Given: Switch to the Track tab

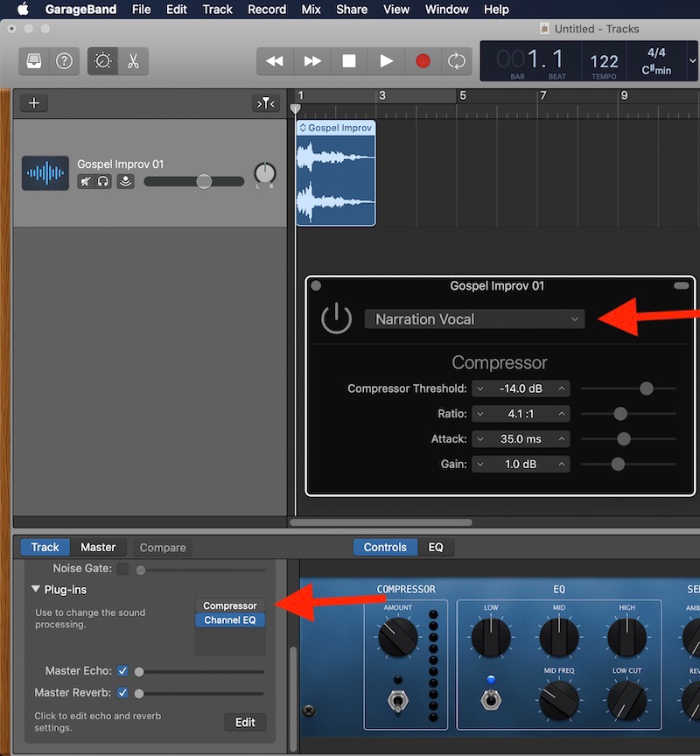Looking at the screenshot, I should click(x=45, y=547).
